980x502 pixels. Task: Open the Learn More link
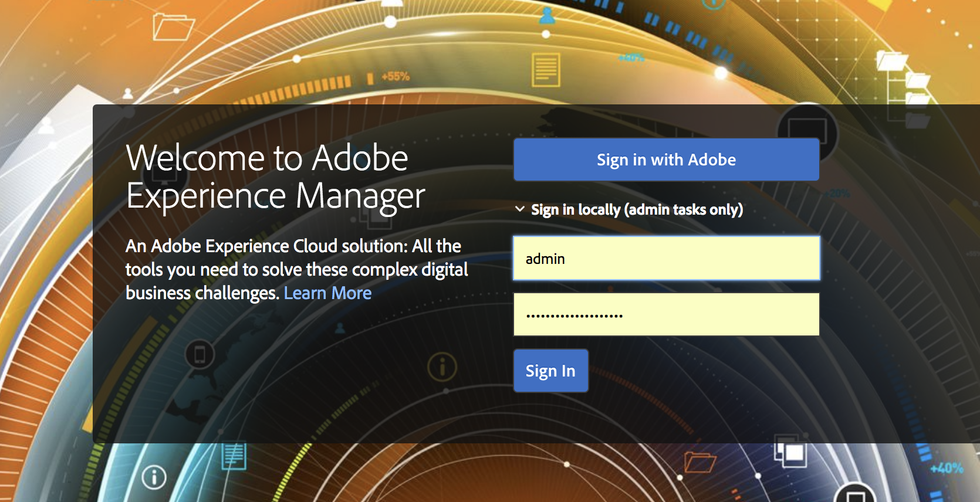(327, 293)
